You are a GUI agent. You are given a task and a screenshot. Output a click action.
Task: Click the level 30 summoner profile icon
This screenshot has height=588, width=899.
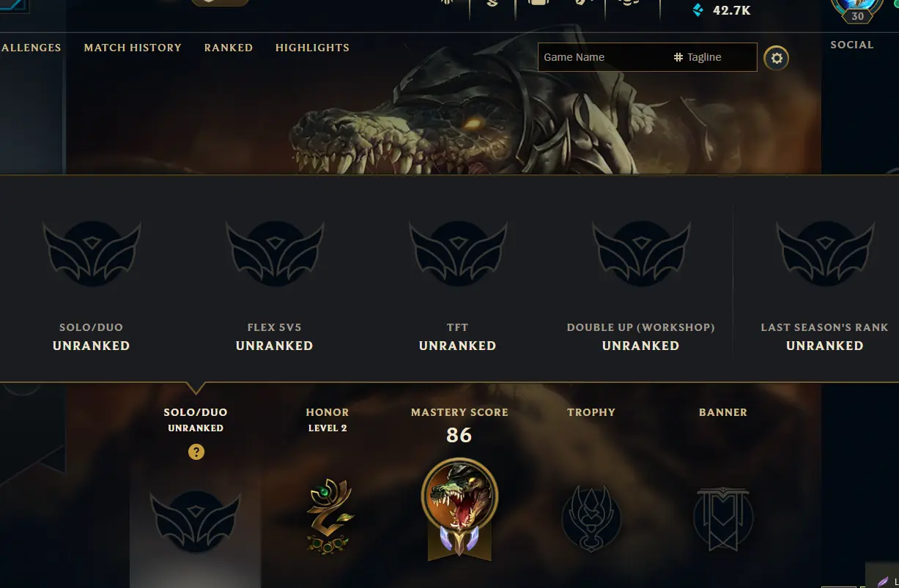pos(857,9)
